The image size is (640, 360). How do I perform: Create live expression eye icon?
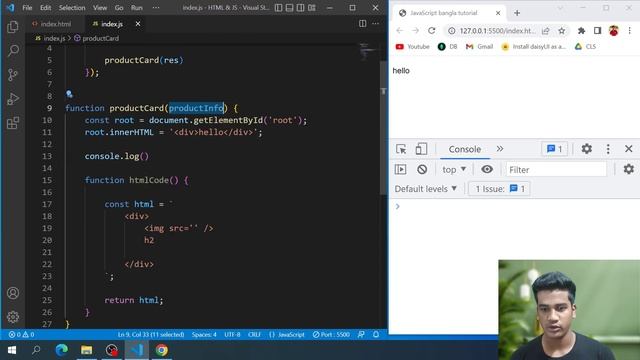pyautogui.click(x=487, y=169)
